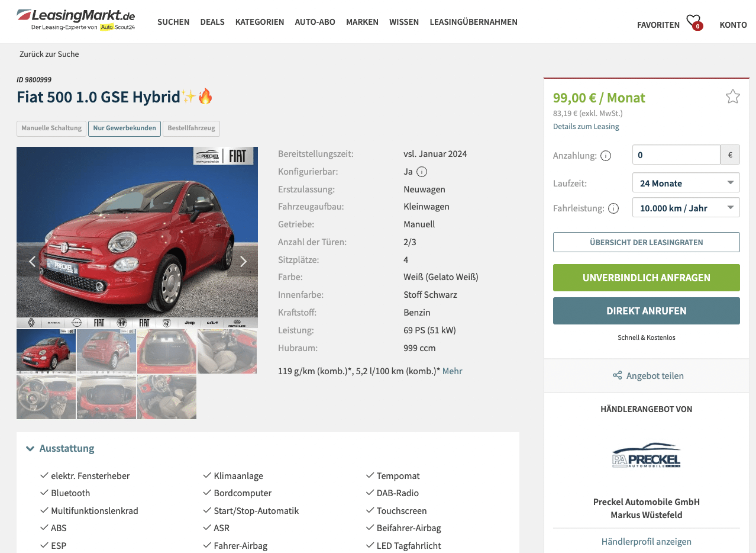Screen dimensions: 756x553
Task: Click the Start/Stop-Automatik equipment item
Action: 256,510
